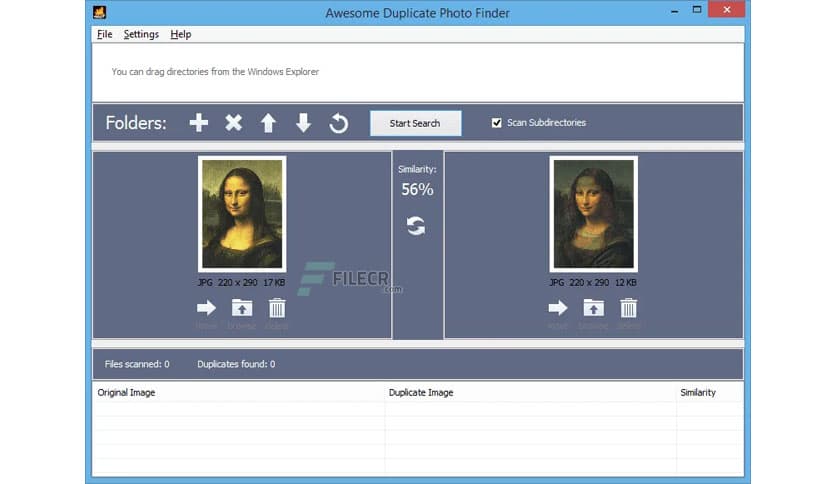Click the folder drop area hint text
The height and width of the screenshot is (484, 836).
point(215,71)
